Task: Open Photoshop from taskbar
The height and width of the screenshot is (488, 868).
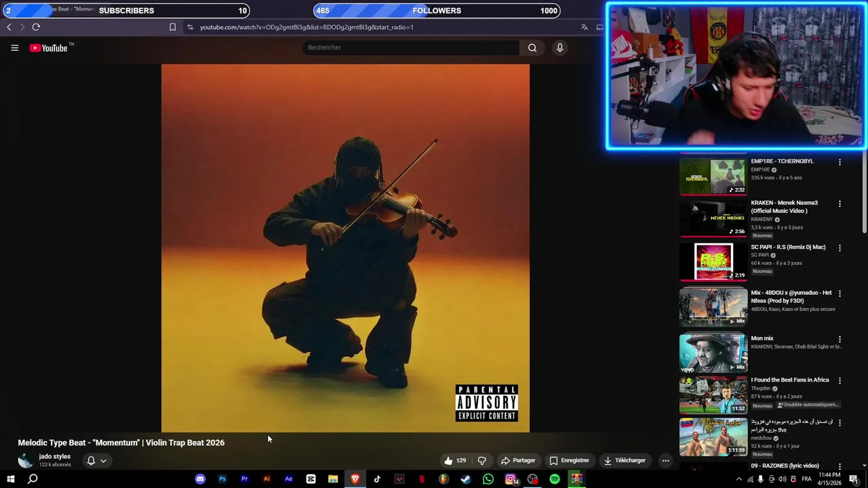Action: click(222, 479)
